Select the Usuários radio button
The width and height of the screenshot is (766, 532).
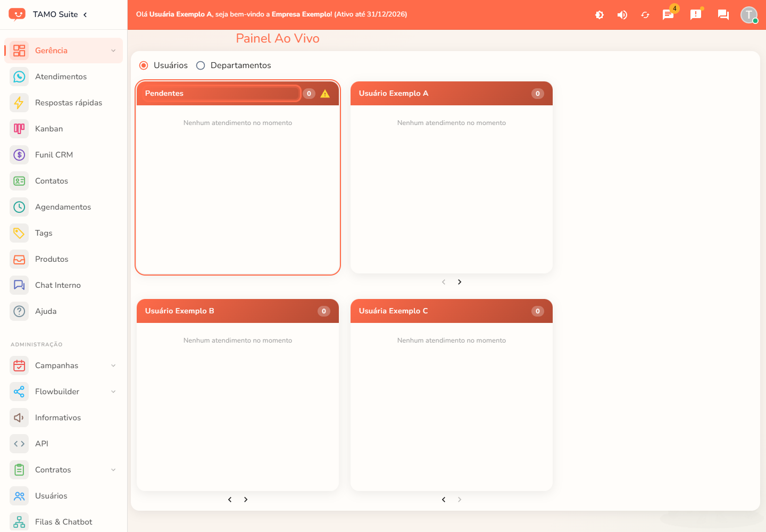[144, 65]
